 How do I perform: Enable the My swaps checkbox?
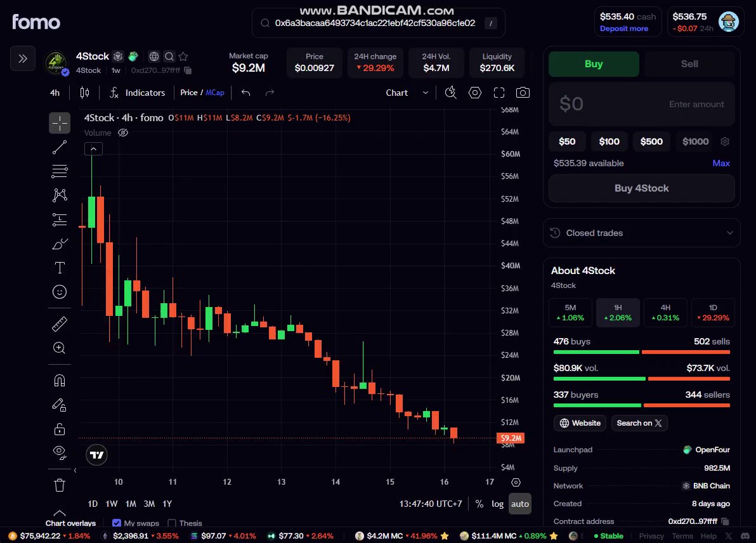coord(116,523)
